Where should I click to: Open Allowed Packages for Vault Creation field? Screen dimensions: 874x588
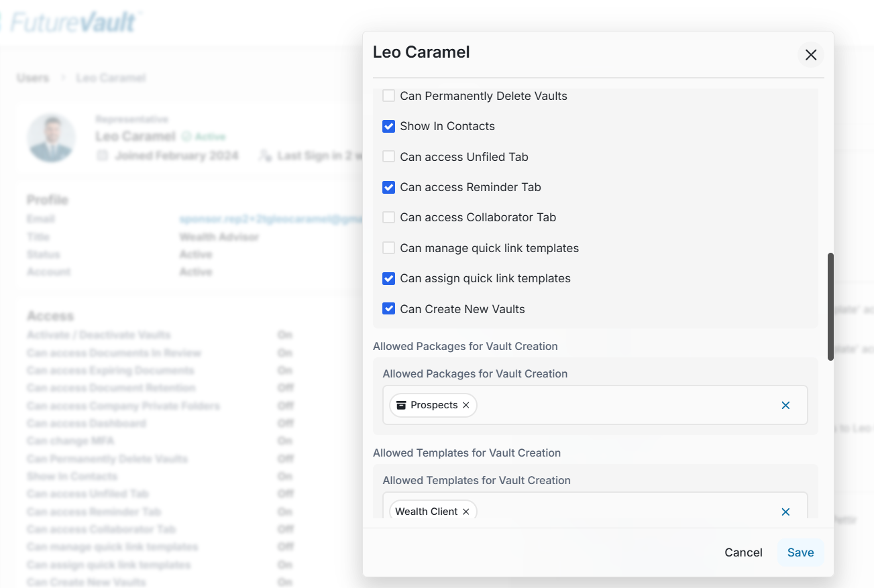(x=595, y=405)
